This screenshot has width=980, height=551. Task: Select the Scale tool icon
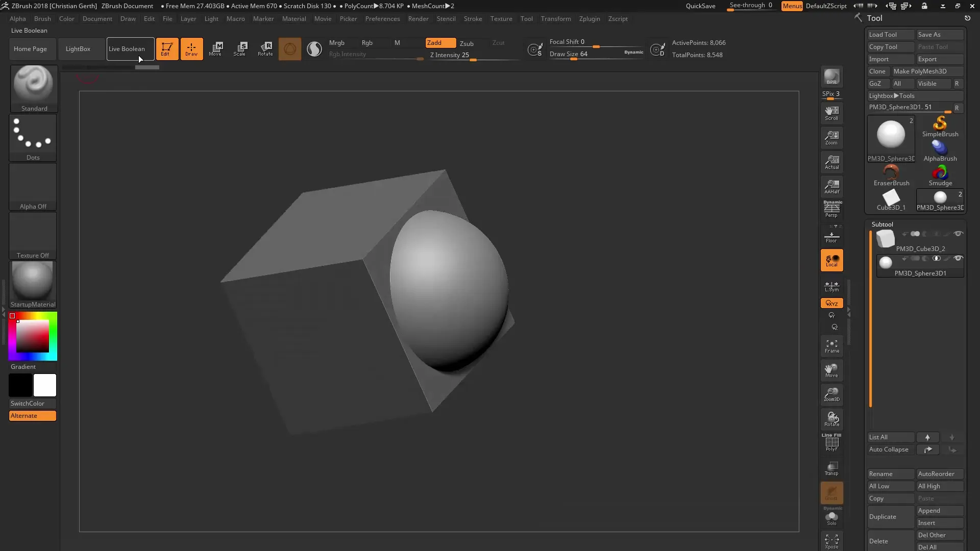pyautogui.click(x=240, y=49)
